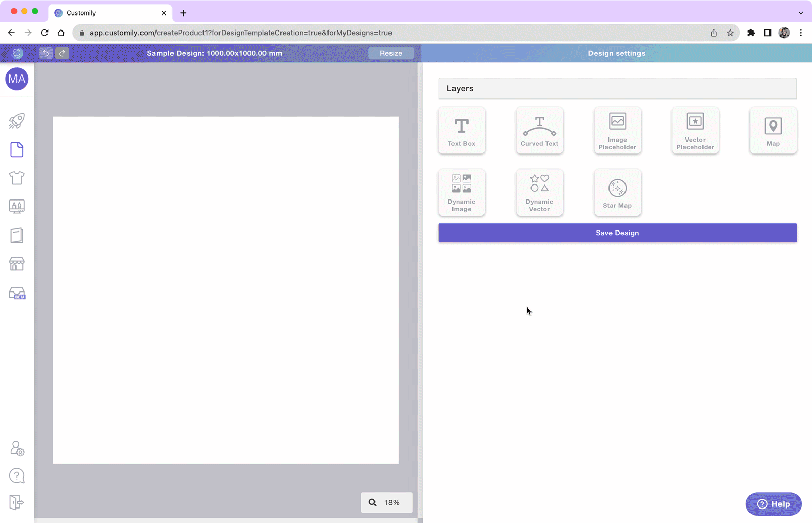Screen dimensions: 812x523
Task: Open the account settings sidebar icon
Action: coord(17,448)
